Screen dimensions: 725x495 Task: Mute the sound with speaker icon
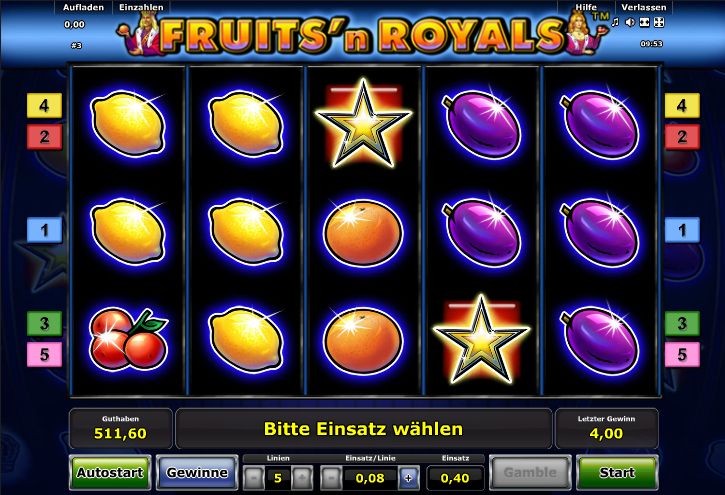click(x=629, y=22)
